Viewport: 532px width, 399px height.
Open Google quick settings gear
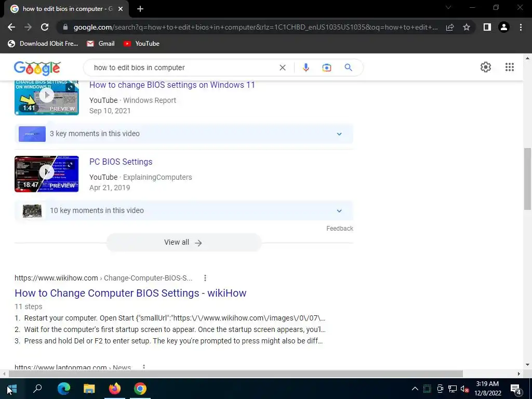[486, 67]
